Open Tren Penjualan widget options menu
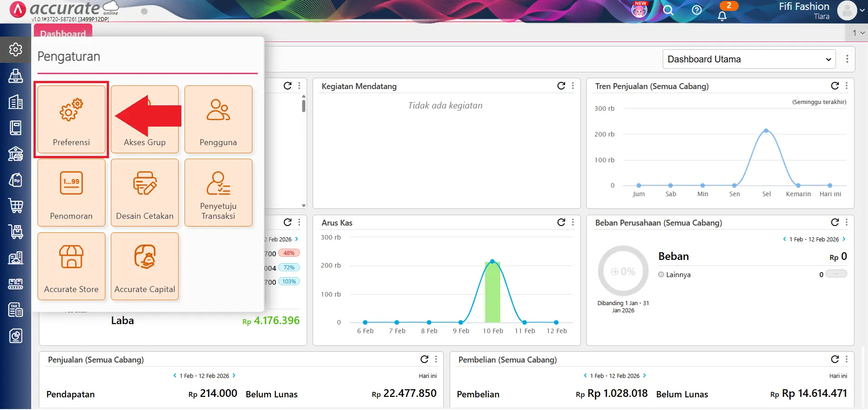The image size is (868, 410). [x=846, y=86]
